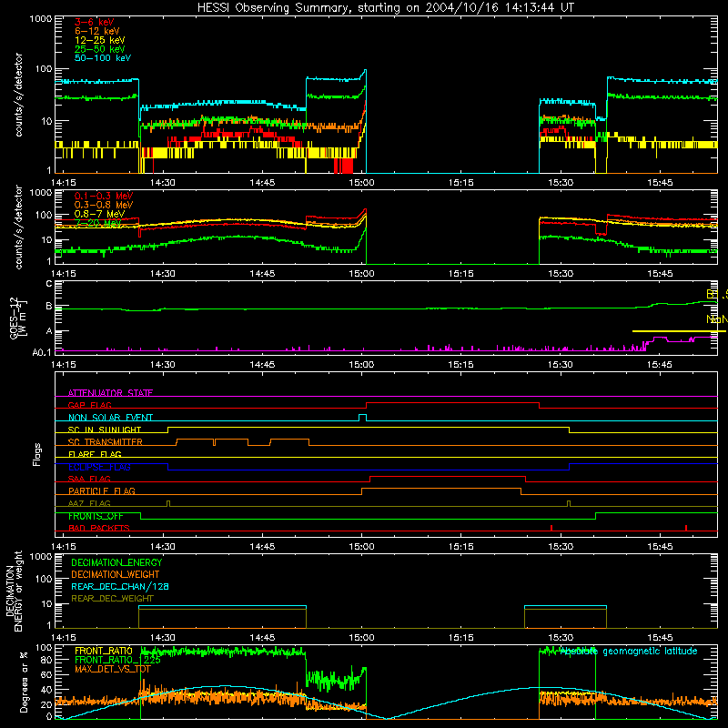This screenshot has height=728, width=728.
Task: Click the FRONT_RATIO_1225 legend label
Action: pyautogui.click(x=117, y=660)
